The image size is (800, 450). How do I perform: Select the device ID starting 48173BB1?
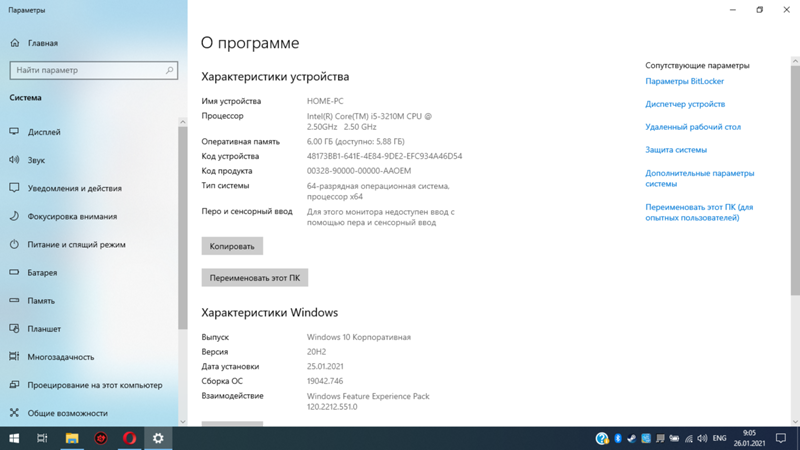(x=384, y=156)
